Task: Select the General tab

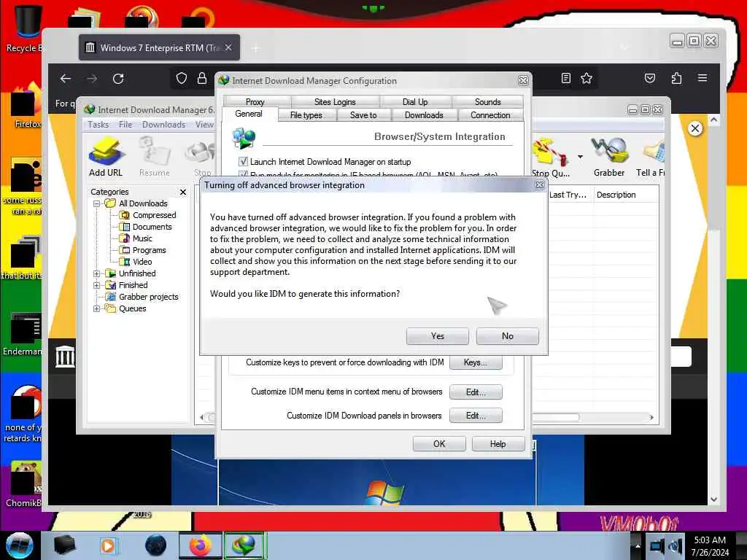Action: [x=249, y=114]
